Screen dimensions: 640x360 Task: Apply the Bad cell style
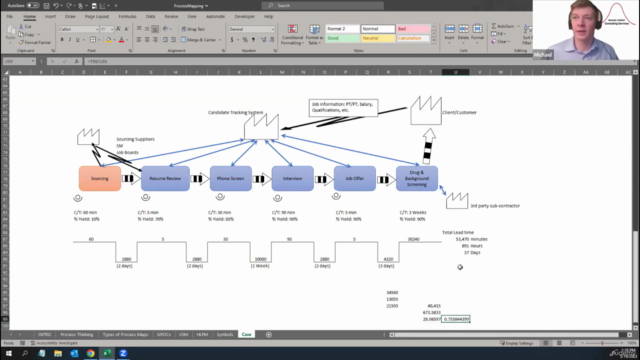coord(413,29)
